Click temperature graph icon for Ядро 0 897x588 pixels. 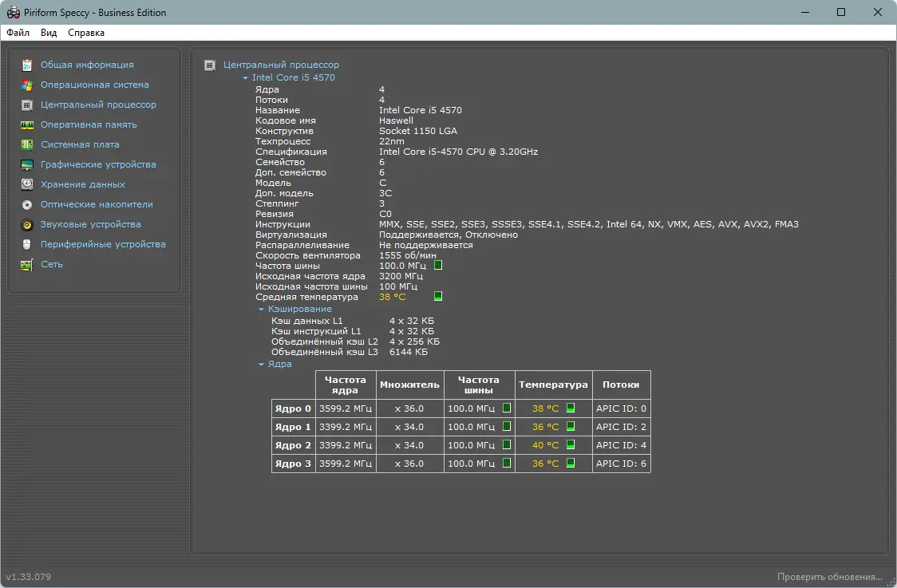click(571, 408)
